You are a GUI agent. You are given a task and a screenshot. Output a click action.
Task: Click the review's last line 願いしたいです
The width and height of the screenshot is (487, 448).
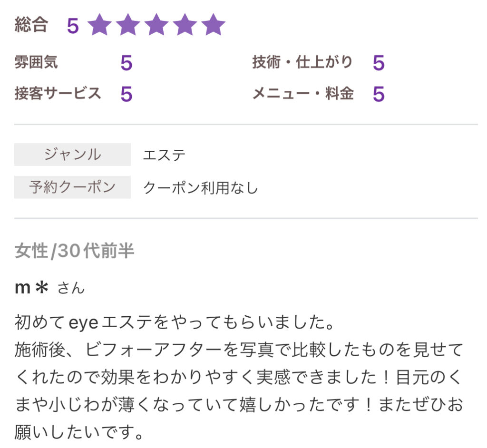pos(79,432)
